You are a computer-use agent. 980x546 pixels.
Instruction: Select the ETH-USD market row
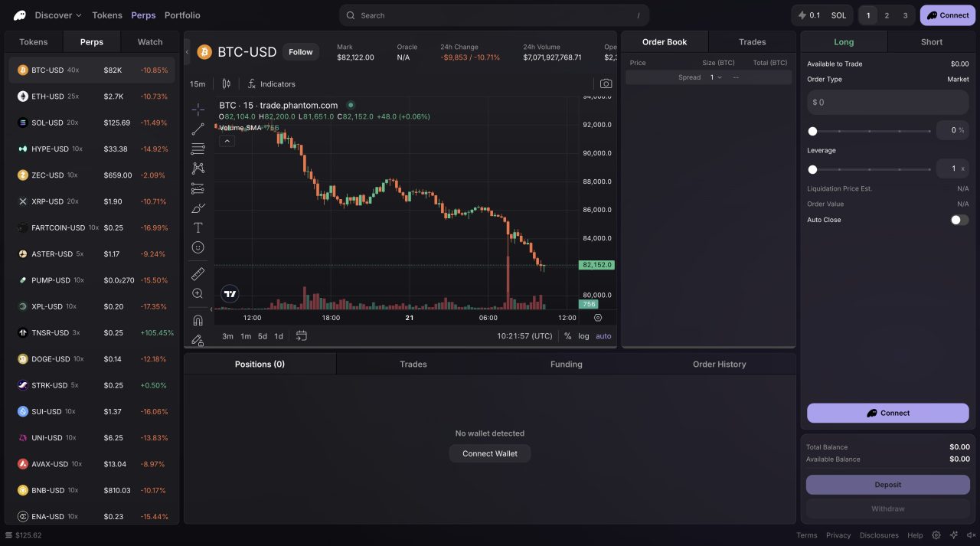(92, 96)
